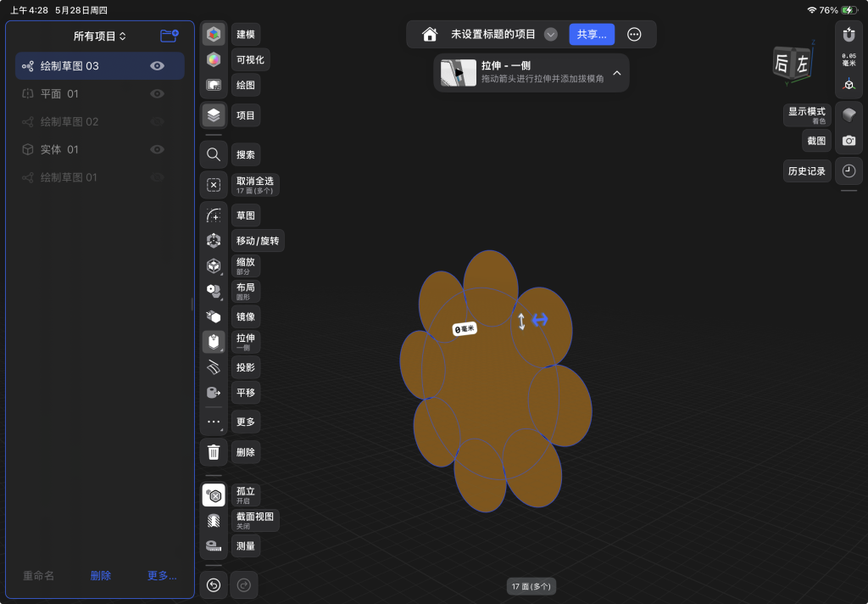Toggle the 截面视图 section view icon
Screen dimensions: 868x604
pyautogui.click(x=214, y=520)
